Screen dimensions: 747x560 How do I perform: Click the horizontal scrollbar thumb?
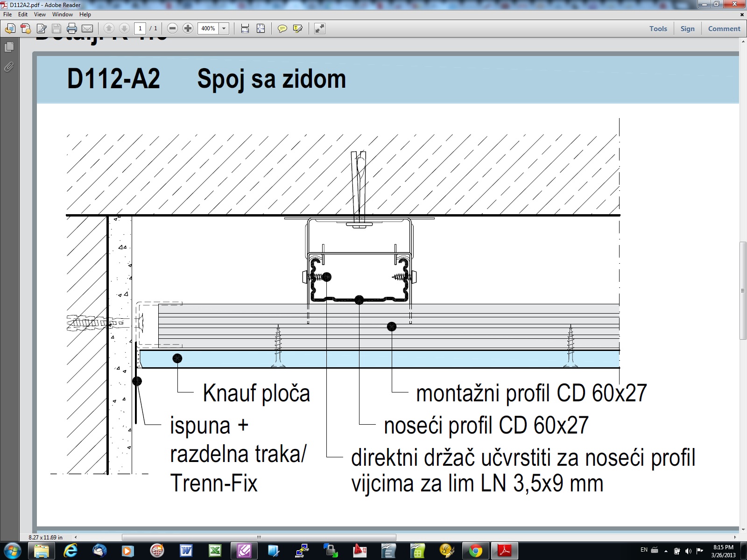coord(259,537)
